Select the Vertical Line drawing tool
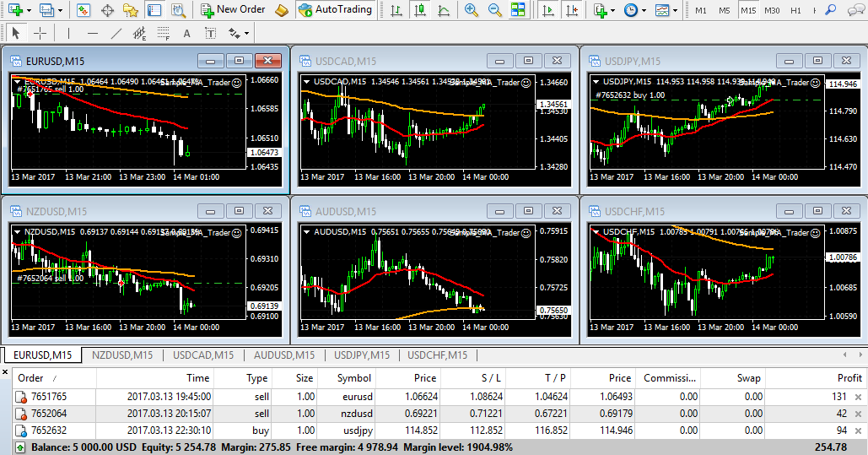This screenshot has height=455, width=868. pos(68,33)
